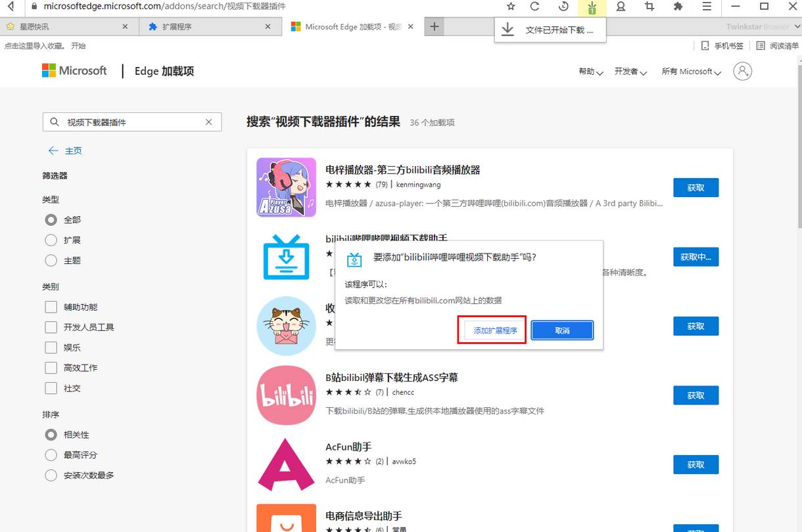Switch to the 星愿快讯 tab
Viewport: 802px width, 532px height.
pos(69,27)
